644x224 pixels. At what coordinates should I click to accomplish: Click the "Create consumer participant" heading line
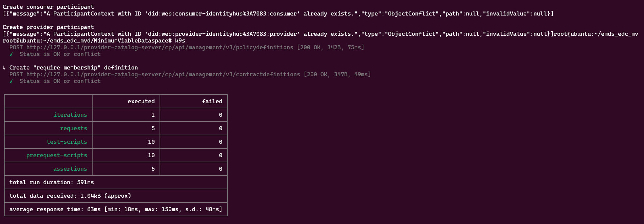pyautogui.click(x=48, y=7)
